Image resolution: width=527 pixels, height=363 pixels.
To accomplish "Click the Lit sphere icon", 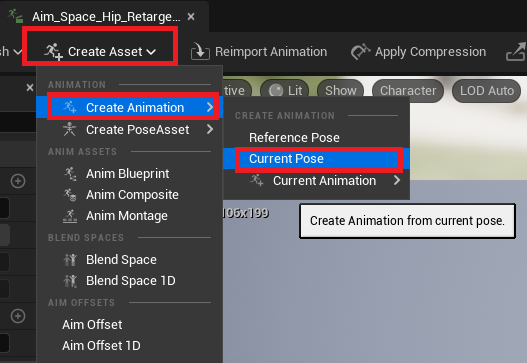I will (276, 90).
